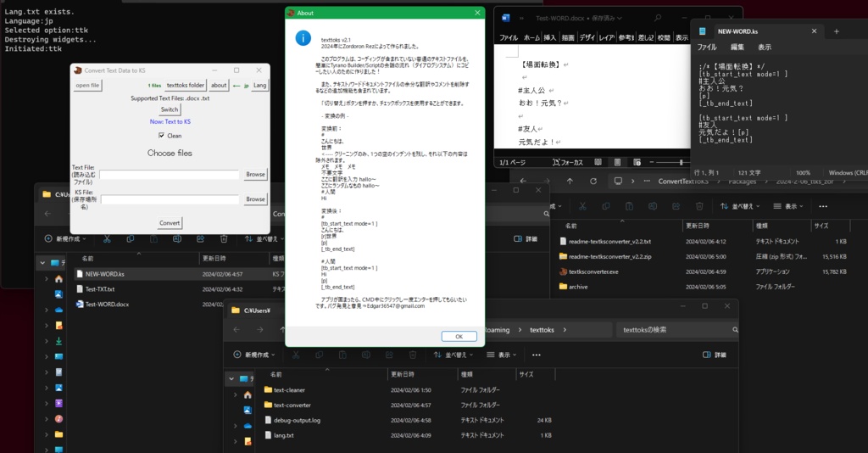868x453 pixels.
Task: Click texttoks folder button
Action: pos(186,86)
